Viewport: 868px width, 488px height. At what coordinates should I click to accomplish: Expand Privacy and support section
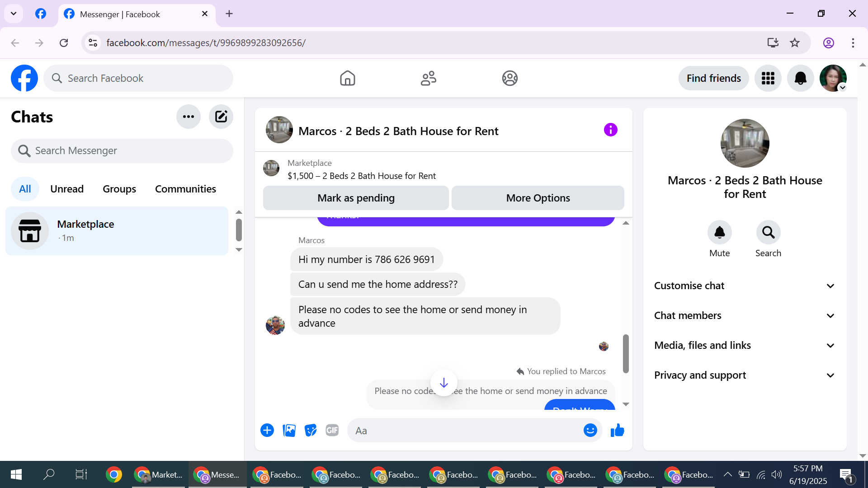click(745, 375)
